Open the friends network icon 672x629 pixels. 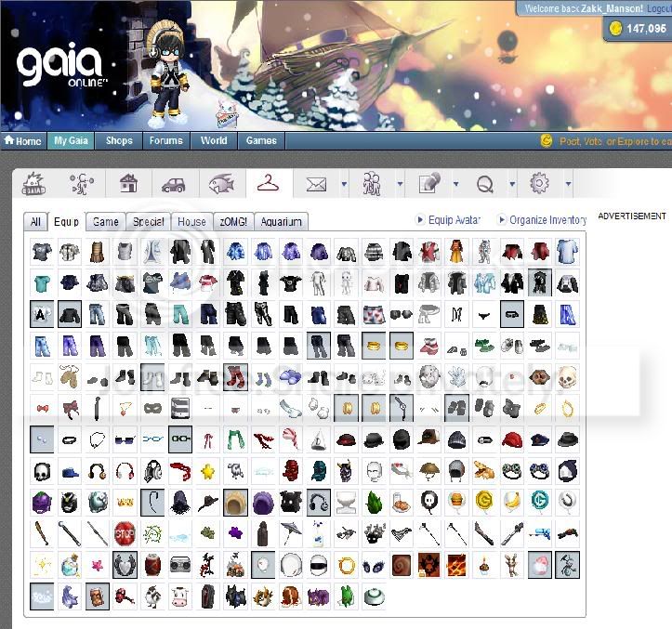click(x=82, y=184)
